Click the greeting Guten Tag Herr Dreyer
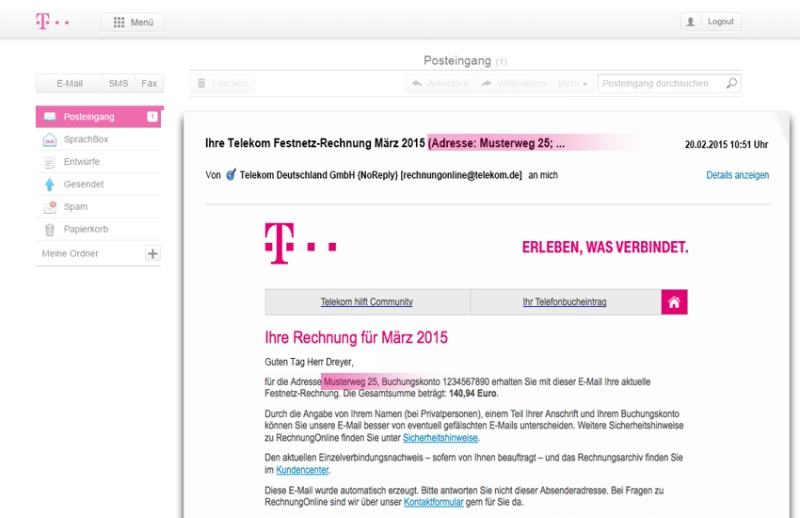 click(309, 362)
